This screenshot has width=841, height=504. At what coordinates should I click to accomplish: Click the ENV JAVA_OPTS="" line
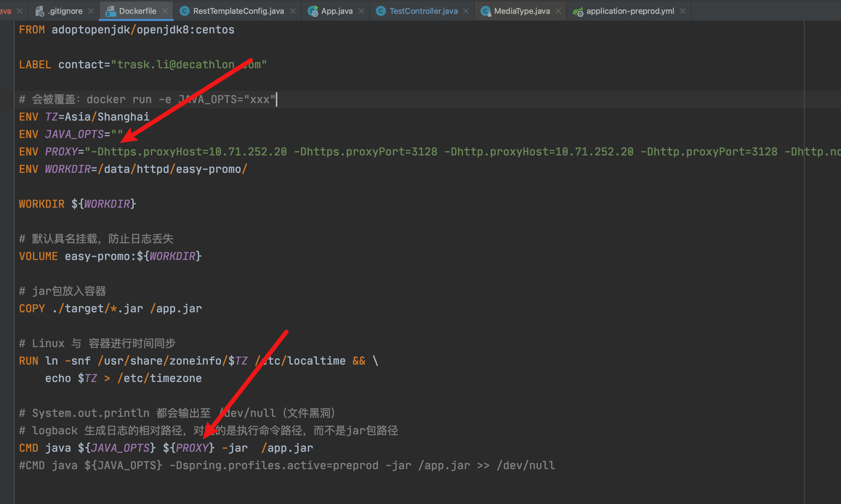(x=71, y=134)
